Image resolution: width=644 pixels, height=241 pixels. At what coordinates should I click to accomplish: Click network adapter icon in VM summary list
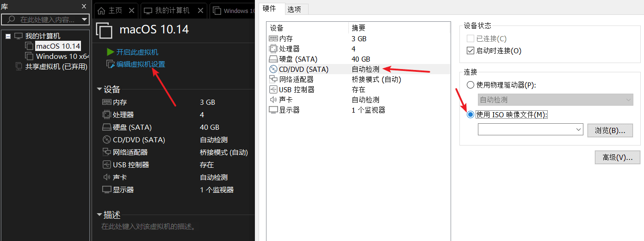pos(106,152)
